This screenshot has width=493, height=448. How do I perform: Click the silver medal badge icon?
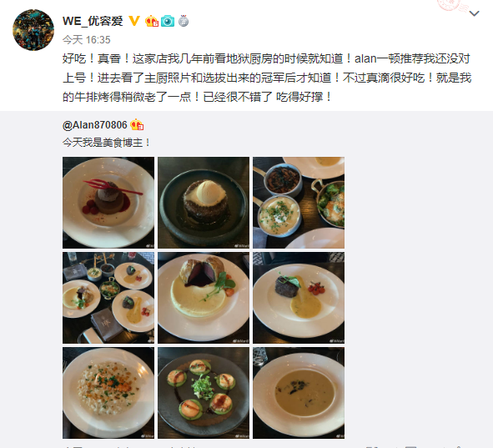pos(184,21)
